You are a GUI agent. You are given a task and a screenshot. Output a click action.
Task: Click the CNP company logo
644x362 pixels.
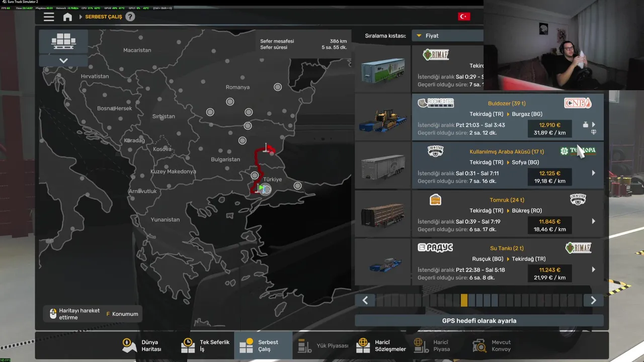click(x=578, y=103)
